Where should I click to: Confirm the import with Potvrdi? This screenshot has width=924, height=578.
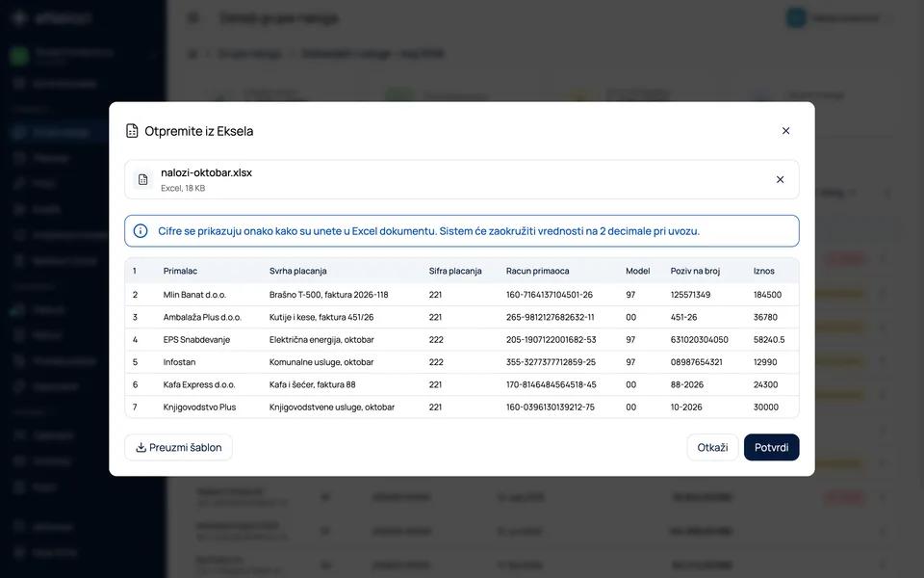point(771,447)
